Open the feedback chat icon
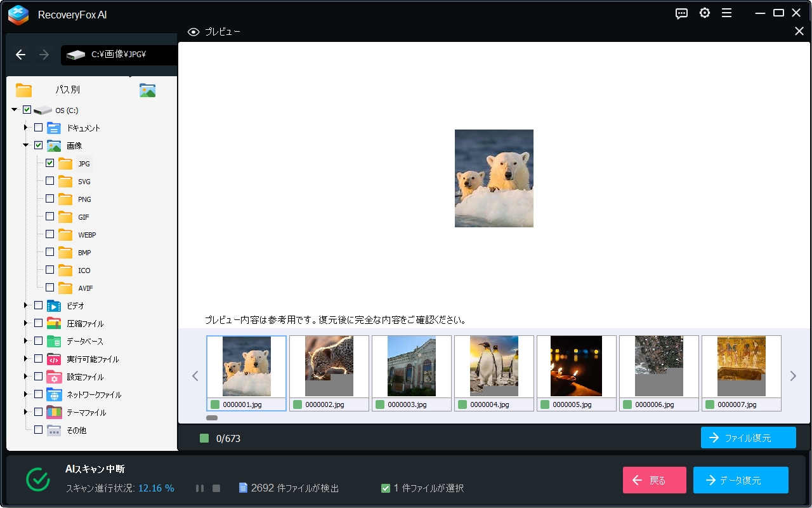The image size is (812, 508). click(x=681, y=13)
